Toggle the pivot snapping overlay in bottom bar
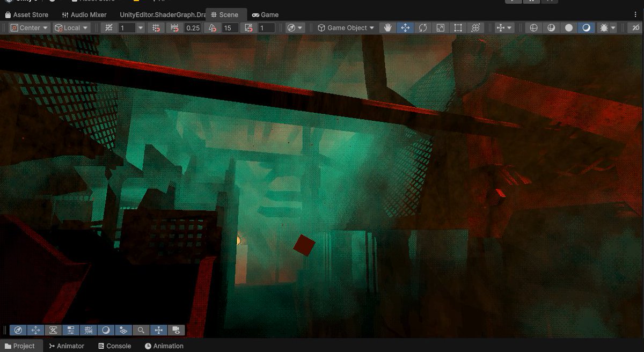The image size is (644, 352). click(158, 330)
